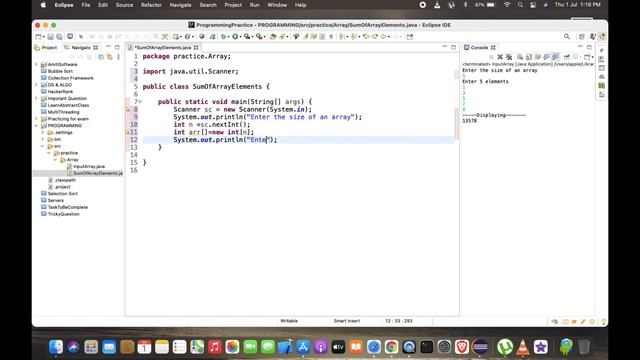Open the Brave browser in the Dock
The width and height of the screenshot is (640, 360).
462,347
